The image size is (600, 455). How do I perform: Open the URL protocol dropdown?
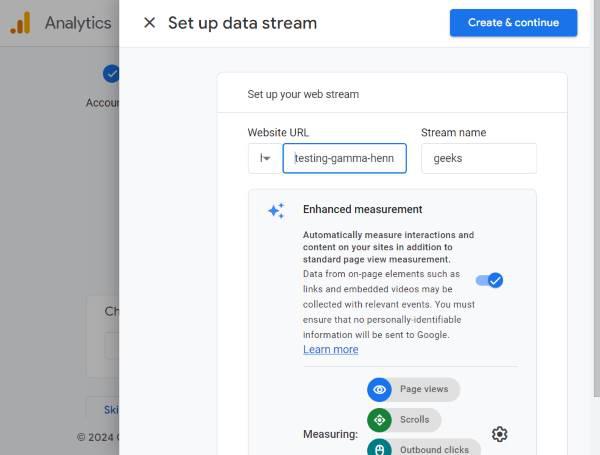coord(265,158)
